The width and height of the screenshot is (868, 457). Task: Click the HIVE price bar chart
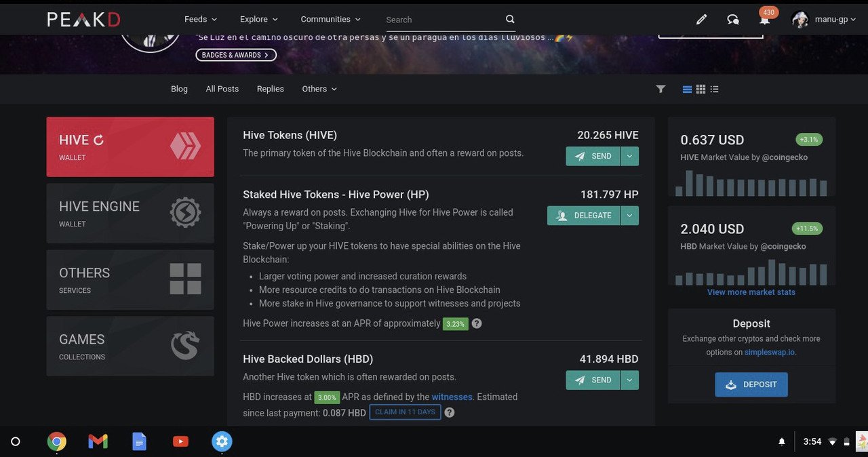(751, 182)
